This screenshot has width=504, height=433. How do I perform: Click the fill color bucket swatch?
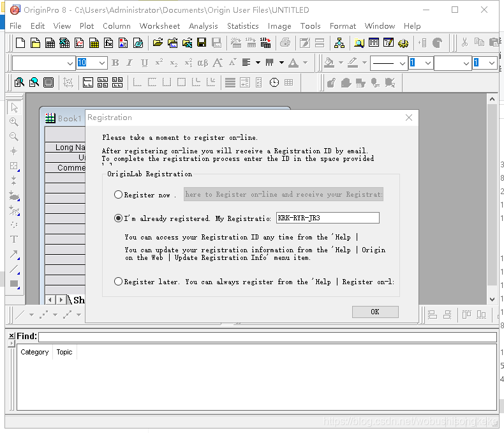329,63
